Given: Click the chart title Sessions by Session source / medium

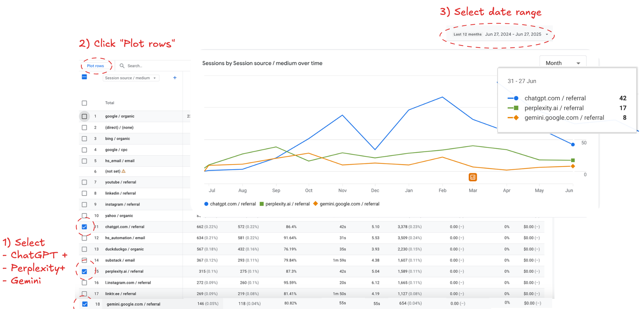Looking at the screenshot, I should [262, 63].
